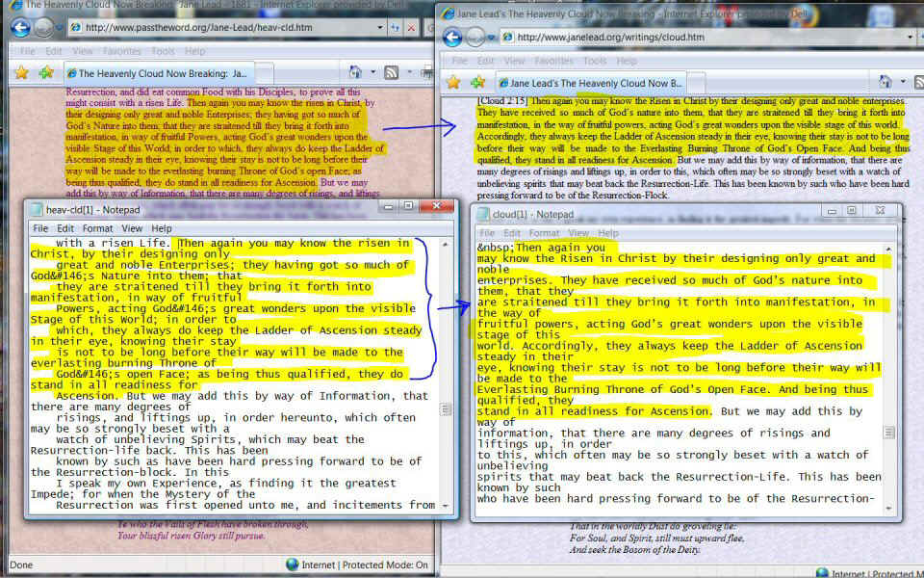Click the page icon beside passtheword.org URL
Screen dimensions: 924x578
pos(75,27)
